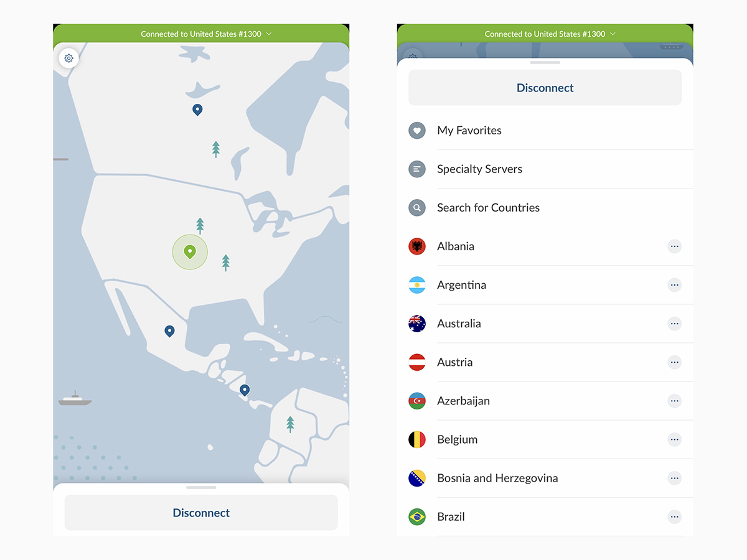The image size is (747, 560).
Task: Select Azerbaijan in the server list
Action: [x=463, y=401]
